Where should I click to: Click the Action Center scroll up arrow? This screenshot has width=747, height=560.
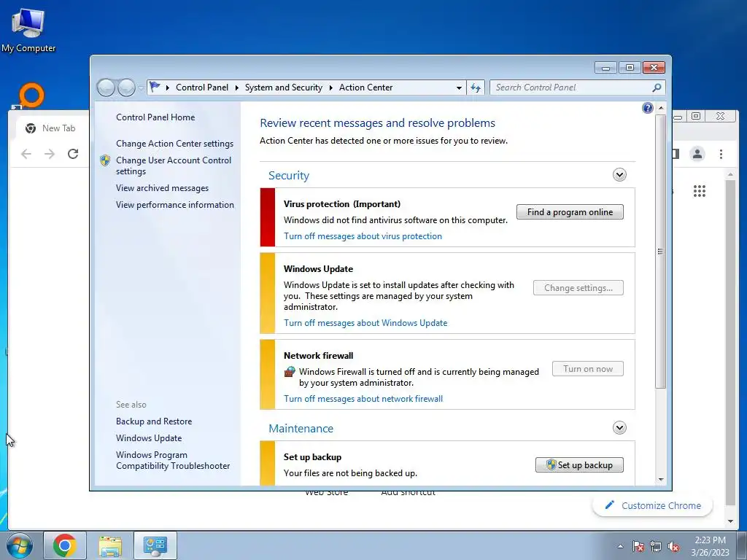[660, 108]
